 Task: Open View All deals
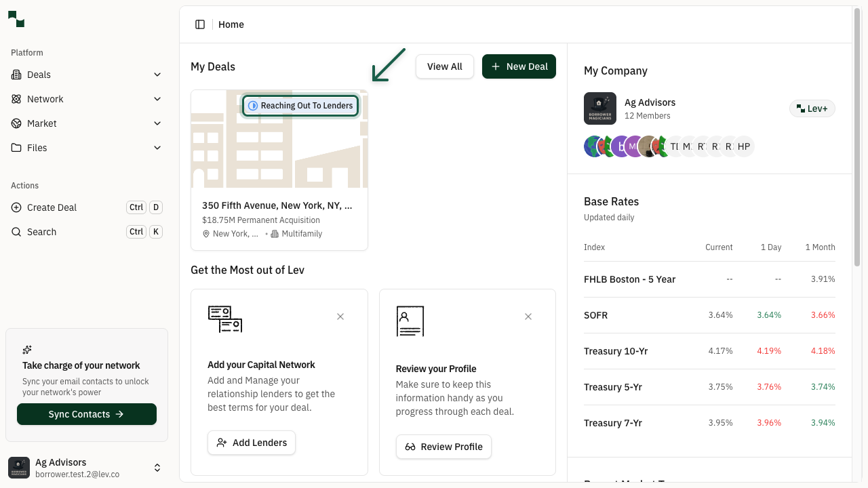pyautogui.click(x=444, y=66)
